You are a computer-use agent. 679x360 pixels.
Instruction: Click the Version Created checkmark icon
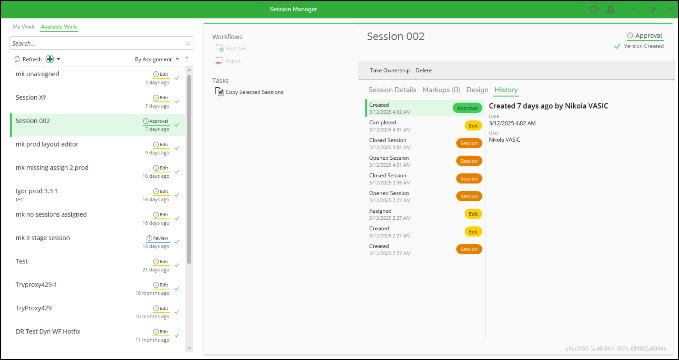pyautogui.click(x=617, y=46)
